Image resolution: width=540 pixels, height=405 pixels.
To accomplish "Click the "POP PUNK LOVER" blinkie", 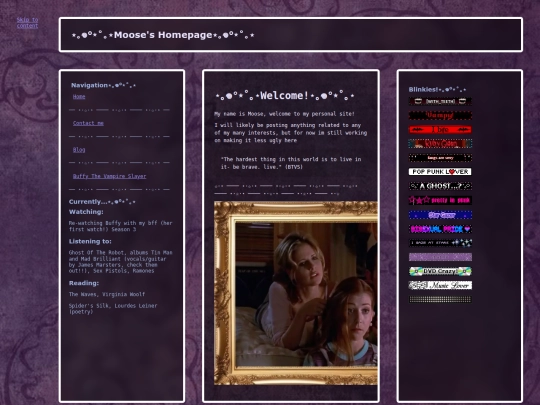I will pyautogui.click(x=440, y=172).
